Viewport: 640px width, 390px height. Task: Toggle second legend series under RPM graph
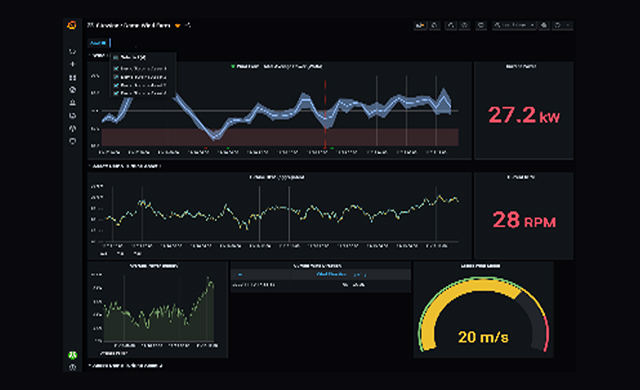pos(120,253)
